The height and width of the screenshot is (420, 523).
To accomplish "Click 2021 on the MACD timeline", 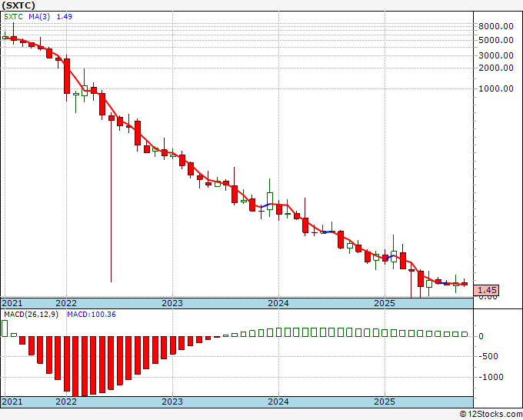I will click(x=12, y=402).
